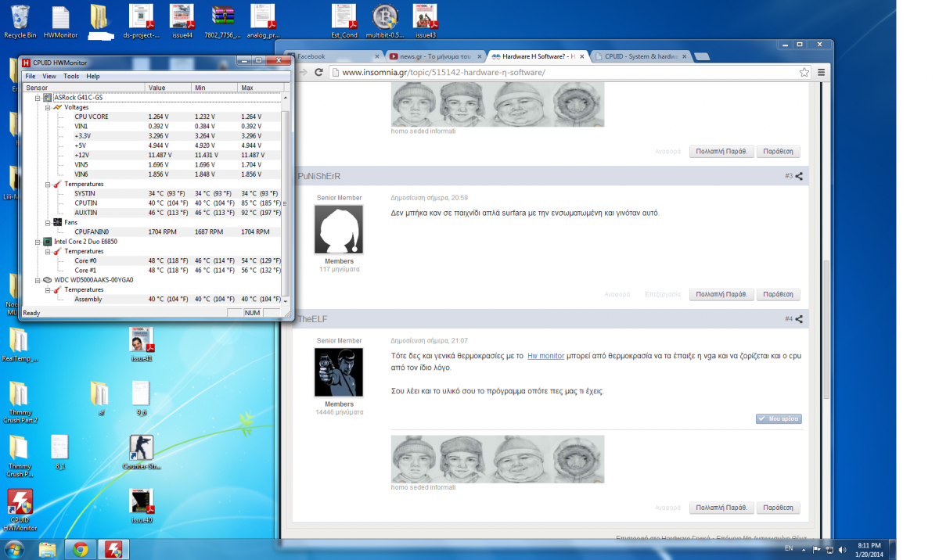Image resolution: width=939 pixels, height=560 pixels.
Task: Launch the CPUID HWMonitor desktop shortcut
Action: 20,510
